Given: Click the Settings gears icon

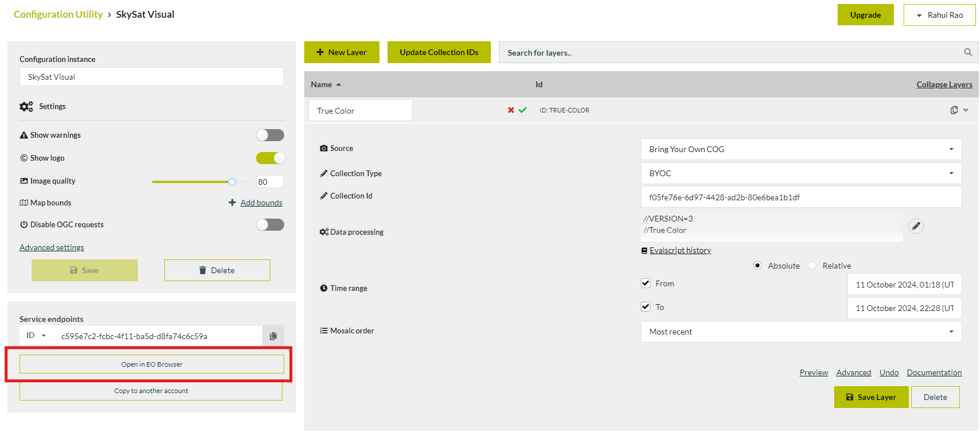Looking at the screenshot, I should 26,106.
